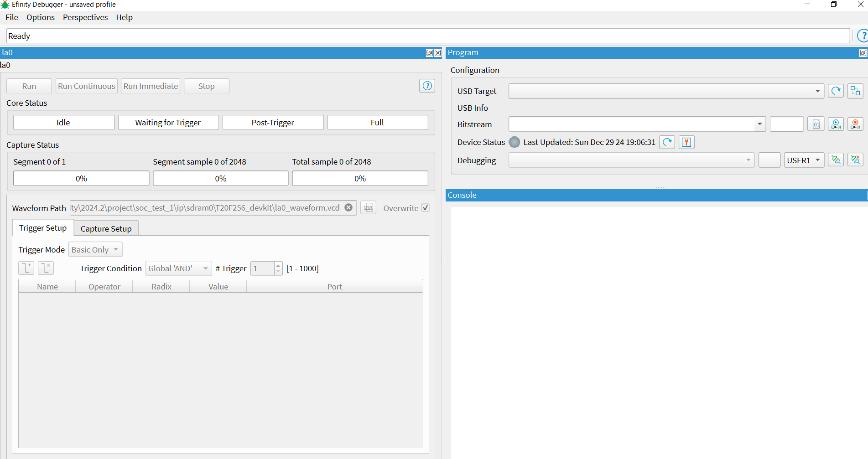Float the Program panel

tap(863, 53)
